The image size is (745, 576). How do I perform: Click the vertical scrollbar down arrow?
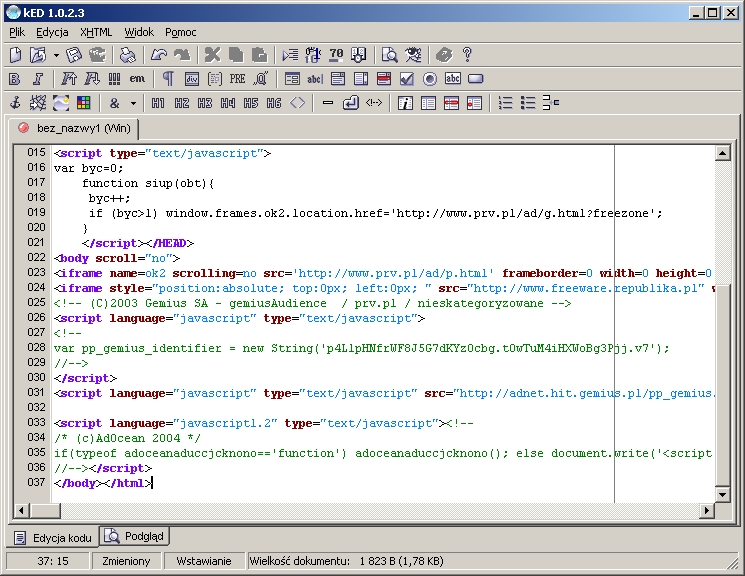pos(722,494)
